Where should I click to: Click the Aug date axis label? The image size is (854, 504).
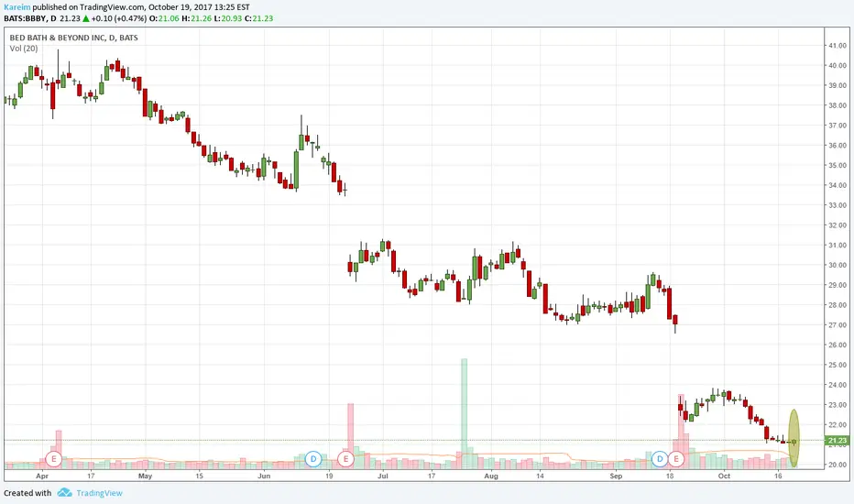(491, 477)
